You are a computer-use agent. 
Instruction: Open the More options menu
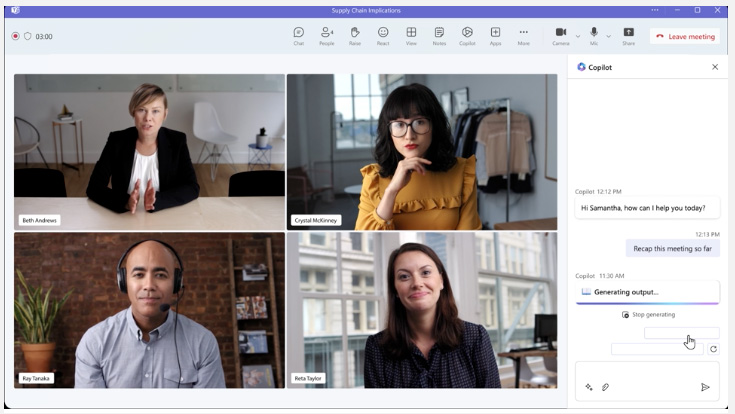[x=523, y=35]
